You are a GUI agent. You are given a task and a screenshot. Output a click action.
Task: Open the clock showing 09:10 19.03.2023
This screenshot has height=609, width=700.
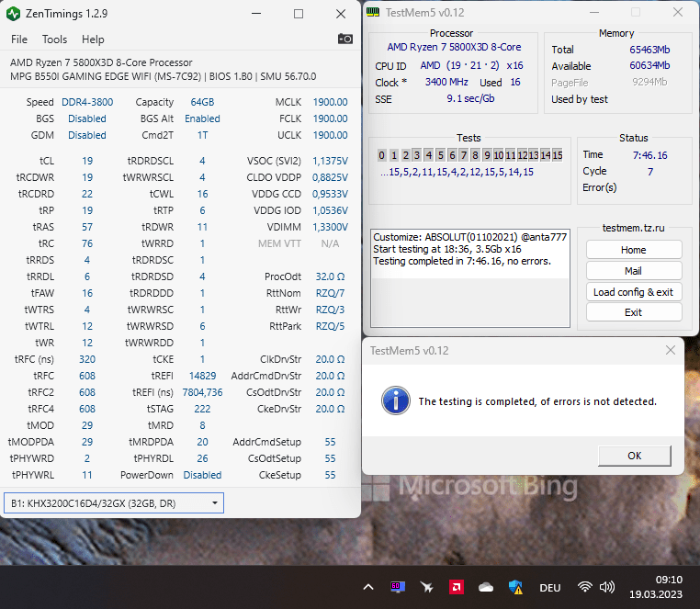pos(656,587)
